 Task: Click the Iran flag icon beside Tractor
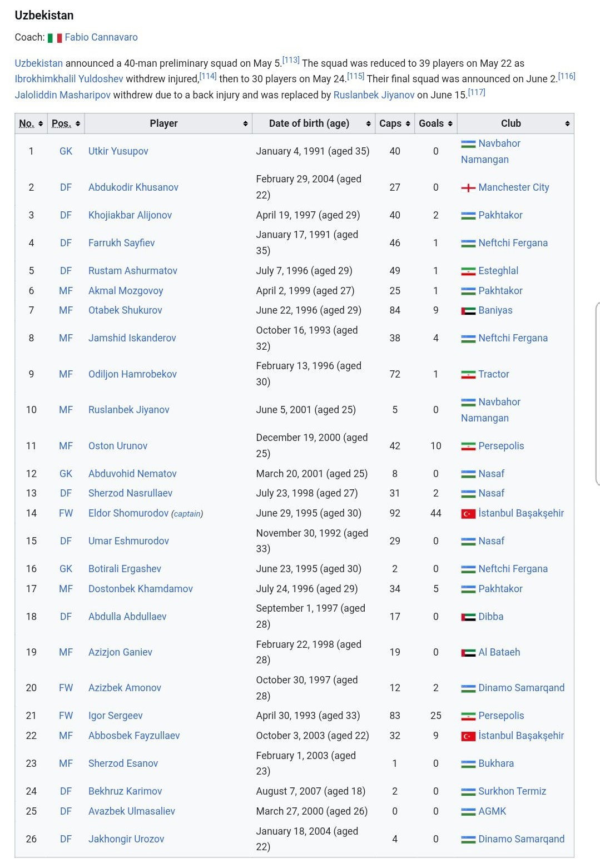click(x=468, y=375)
